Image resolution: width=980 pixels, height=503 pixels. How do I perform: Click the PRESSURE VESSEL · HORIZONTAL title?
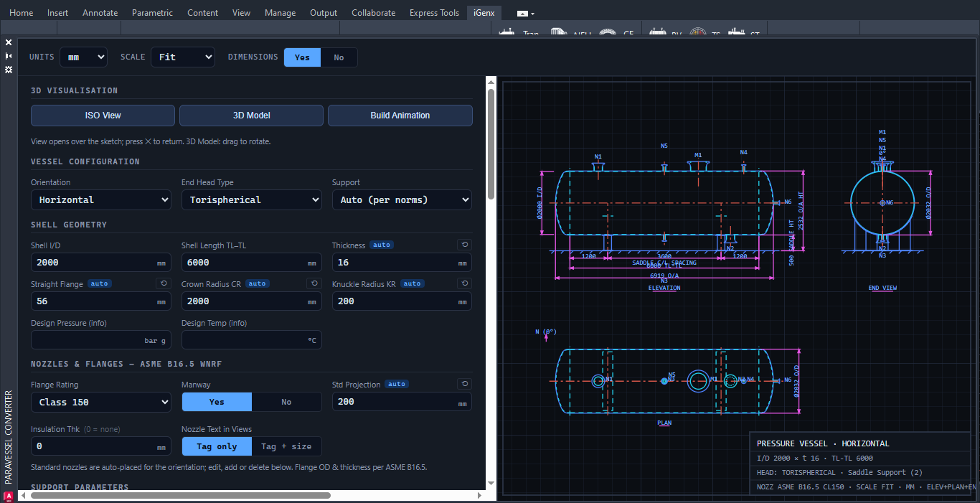click(823, 443)
